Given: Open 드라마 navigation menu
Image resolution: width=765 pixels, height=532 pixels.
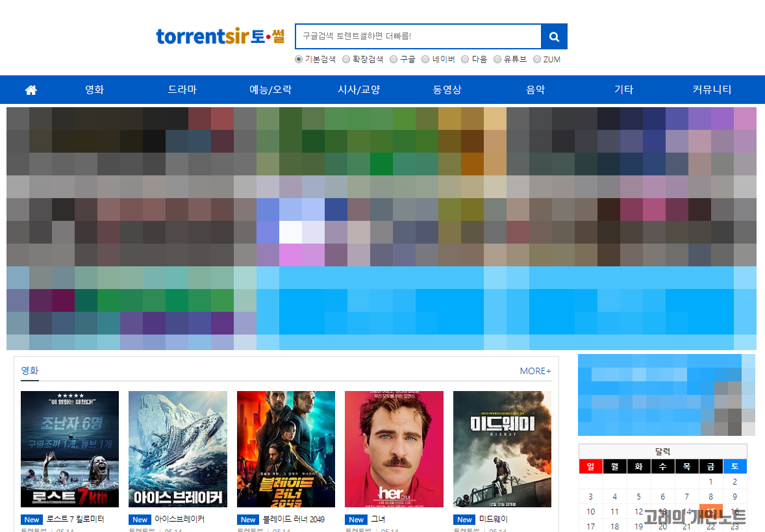Looking at the screenshot, I should pyautogui.click(x=182, y=90).
